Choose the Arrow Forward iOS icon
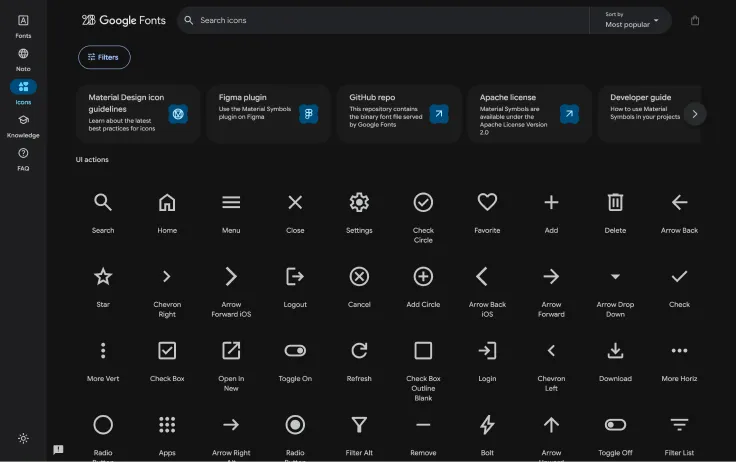This screenshot has height=462, width=736. 231,277
